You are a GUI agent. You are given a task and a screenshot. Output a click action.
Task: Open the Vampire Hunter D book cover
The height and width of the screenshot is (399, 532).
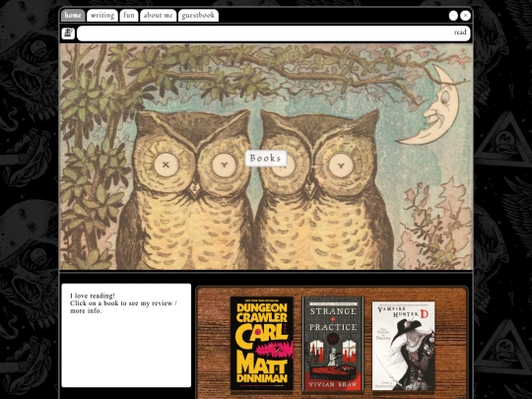(x=403, y=346)
